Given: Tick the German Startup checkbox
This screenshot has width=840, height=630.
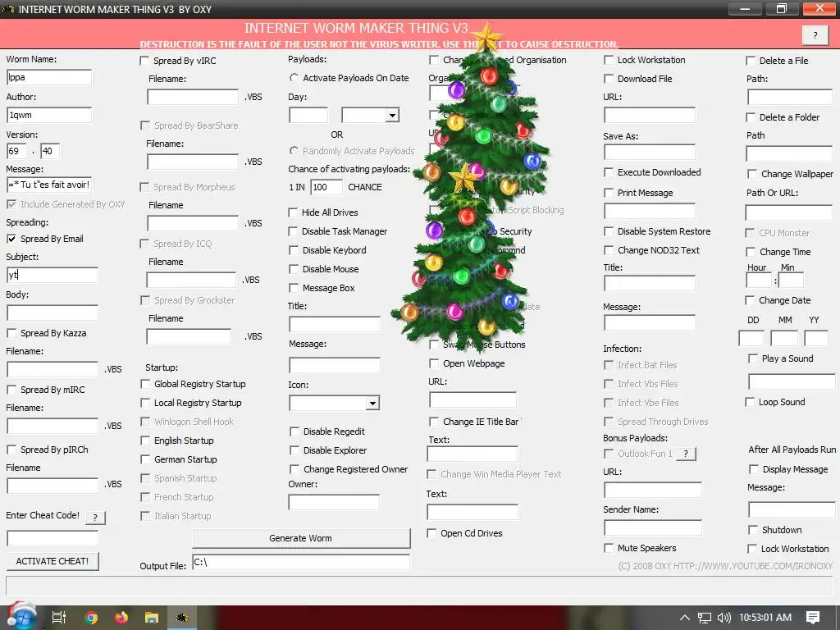Looking at the screenshot, I should pyautogui.click(x=145, y=459).
